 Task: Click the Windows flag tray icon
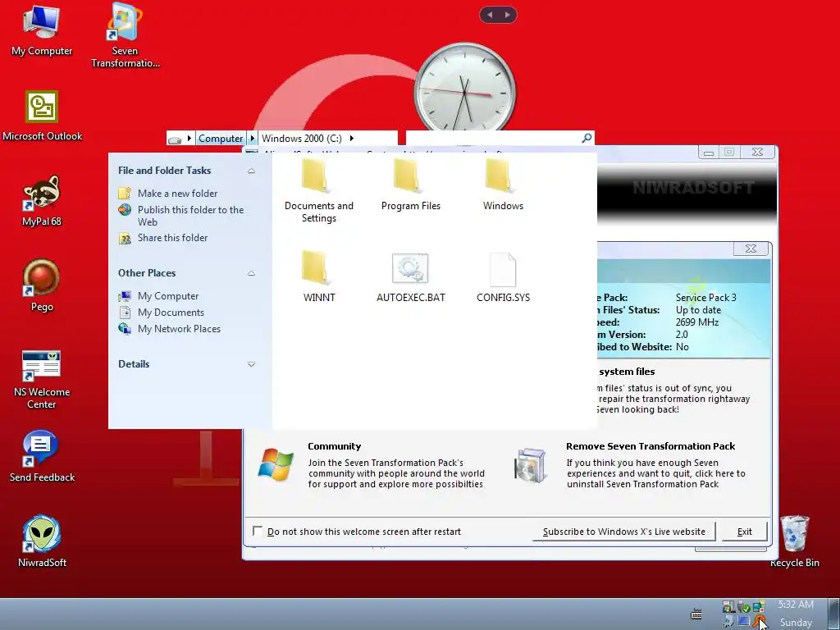[728, 606]
